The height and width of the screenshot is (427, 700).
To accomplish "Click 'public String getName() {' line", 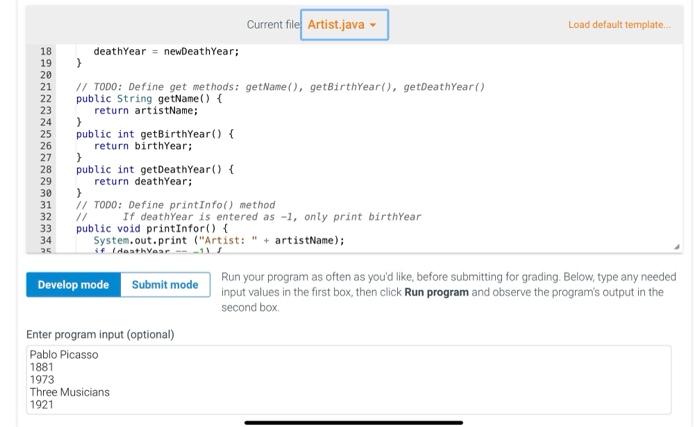I will point(149,99).
